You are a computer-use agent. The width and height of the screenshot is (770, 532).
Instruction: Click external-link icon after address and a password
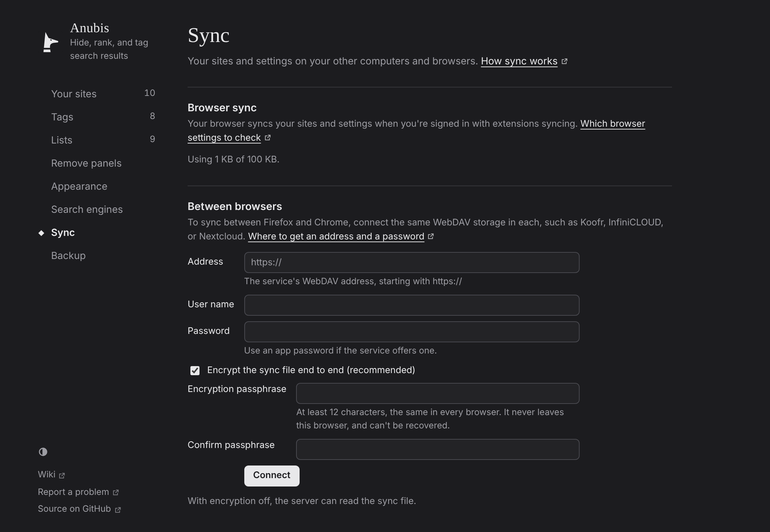(431, 237)
